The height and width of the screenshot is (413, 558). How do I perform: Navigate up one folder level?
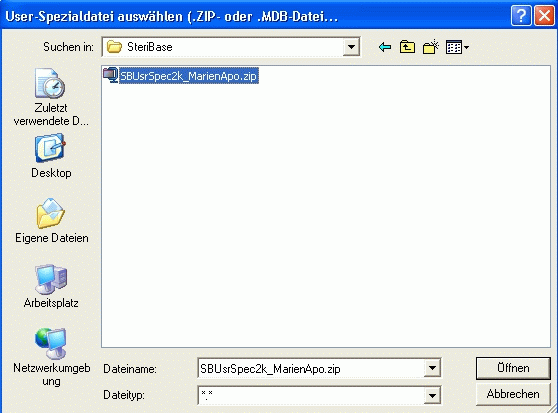point(407,47)
